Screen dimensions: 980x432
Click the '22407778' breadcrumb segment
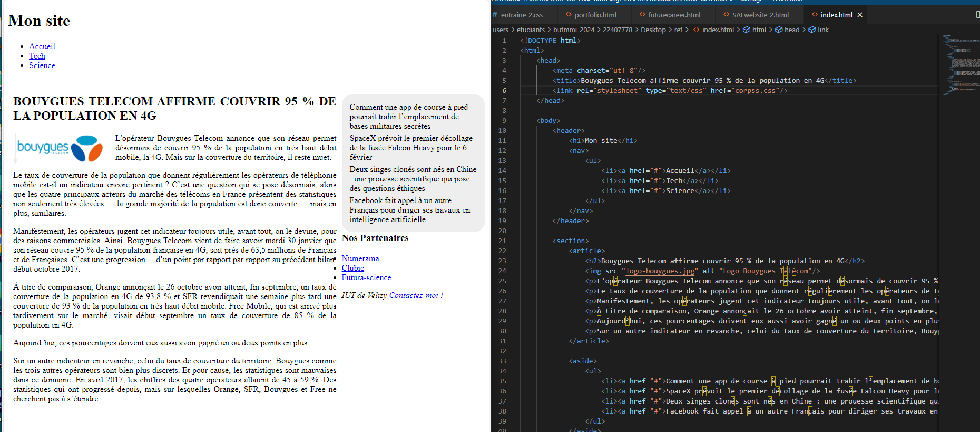618,30
